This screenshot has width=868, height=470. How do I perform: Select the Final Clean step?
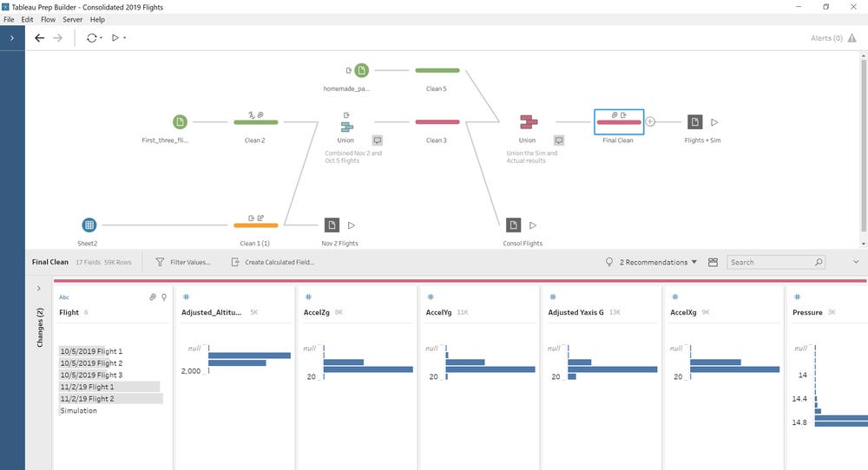(619, 122)
